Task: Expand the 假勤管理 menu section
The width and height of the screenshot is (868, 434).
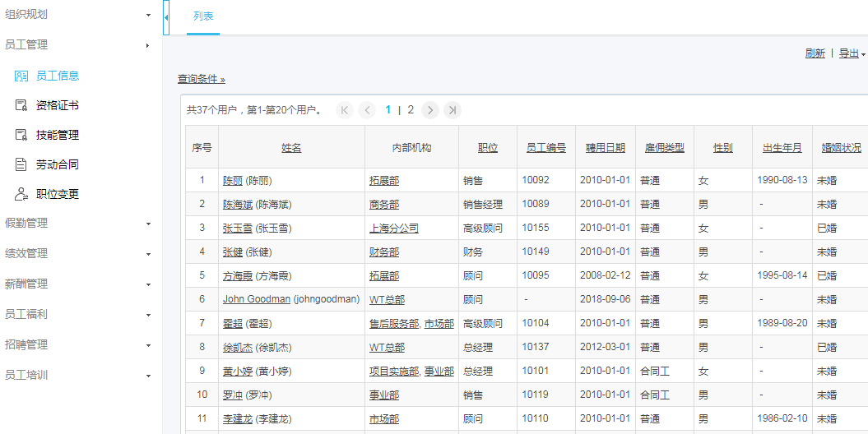Action: (78, 223)
